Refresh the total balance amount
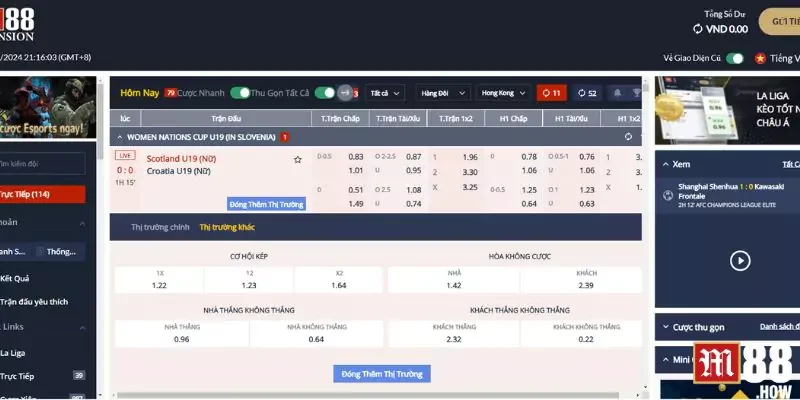800x400 pixels. click(696, 30)
